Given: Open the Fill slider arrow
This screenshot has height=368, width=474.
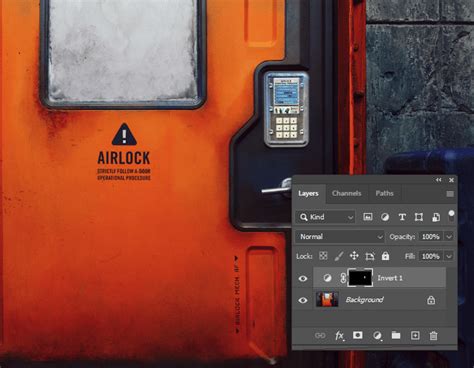Looking at the screenshot, I should pos(449,256).
